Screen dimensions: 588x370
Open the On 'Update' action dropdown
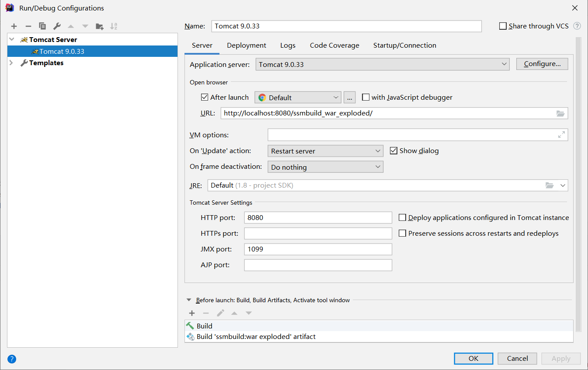tap(325, 151)
